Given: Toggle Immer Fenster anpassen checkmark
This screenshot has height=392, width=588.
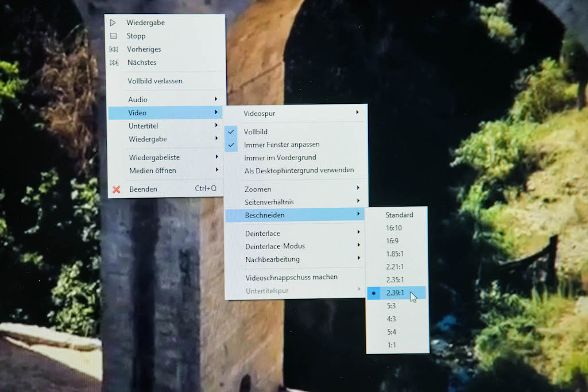Looking at the screenshot, I should coord(231,145).
